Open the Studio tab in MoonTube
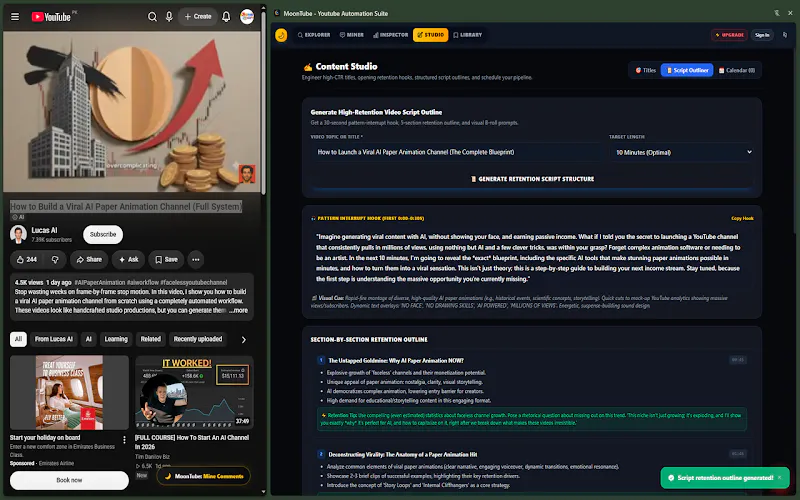Image resolution: width=800 pixels, height=500 pixels. click(431, 35)
